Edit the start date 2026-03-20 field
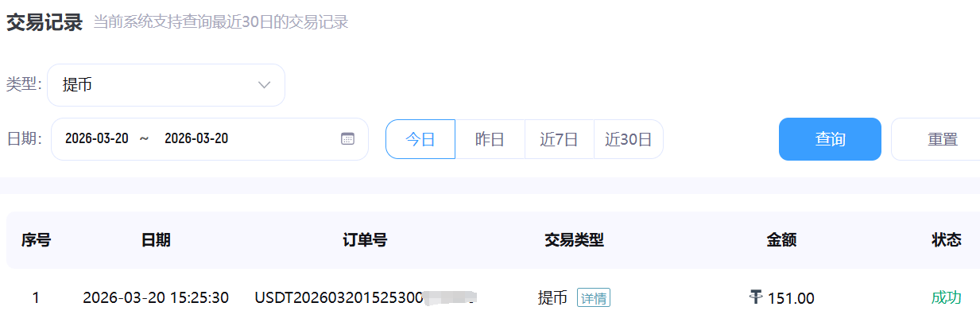 pos(97,138)
